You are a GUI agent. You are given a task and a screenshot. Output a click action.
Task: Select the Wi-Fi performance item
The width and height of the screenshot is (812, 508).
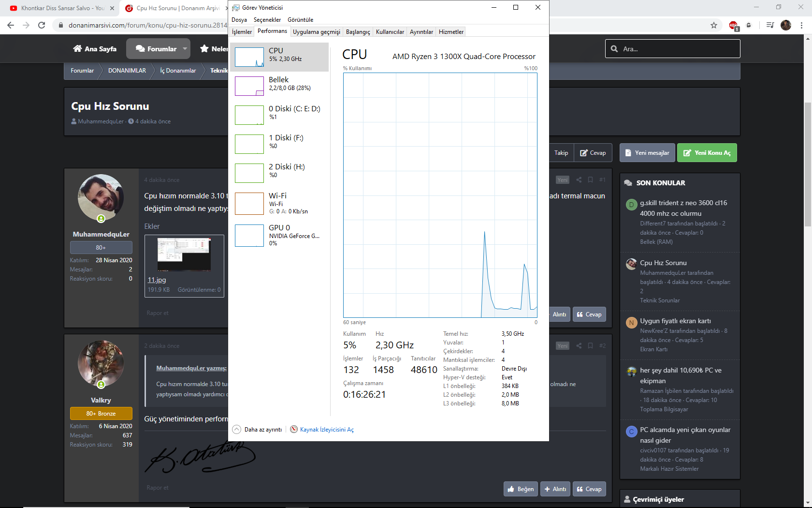coord(279,204)
